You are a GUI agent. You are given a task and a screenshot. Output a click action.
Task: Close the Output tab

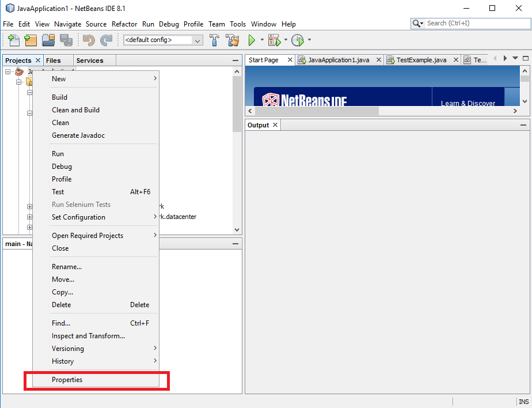[x=275, y=124]
